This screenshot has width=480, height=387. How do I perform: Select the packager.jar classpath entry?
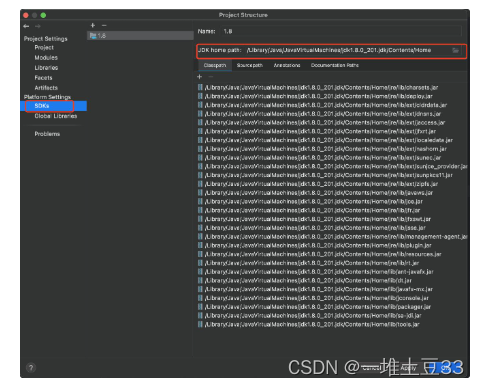point(314,307)
